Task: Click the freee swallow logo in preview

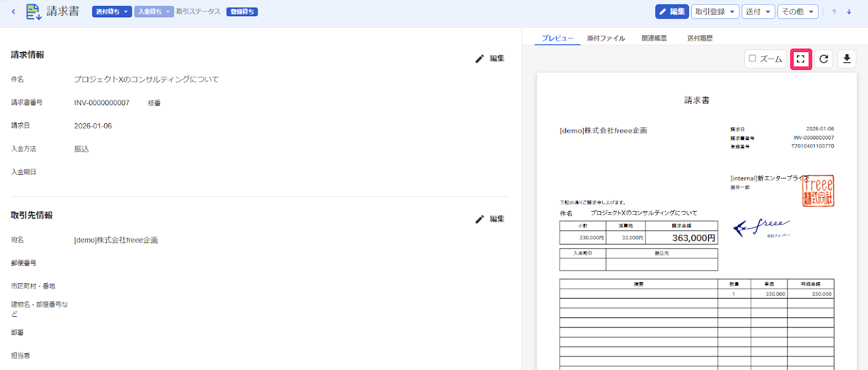Action: [761, 228]
